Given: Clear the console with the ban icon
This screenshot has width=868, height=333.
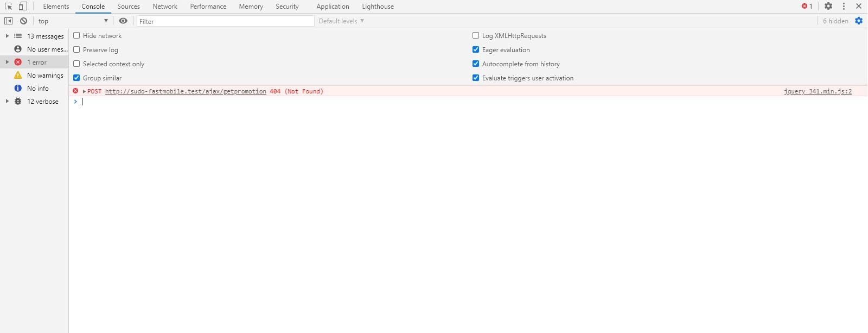Looking at the screenshot, I should click(x=23, y=21).
